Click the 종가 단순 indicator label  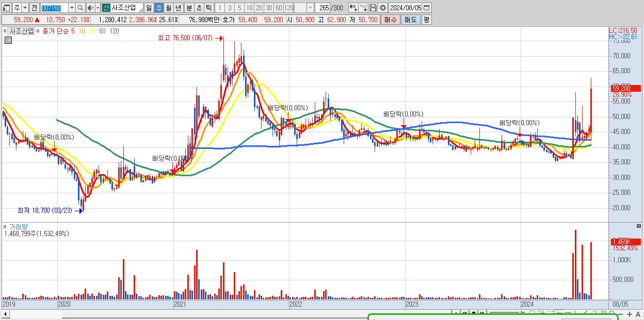56,31
